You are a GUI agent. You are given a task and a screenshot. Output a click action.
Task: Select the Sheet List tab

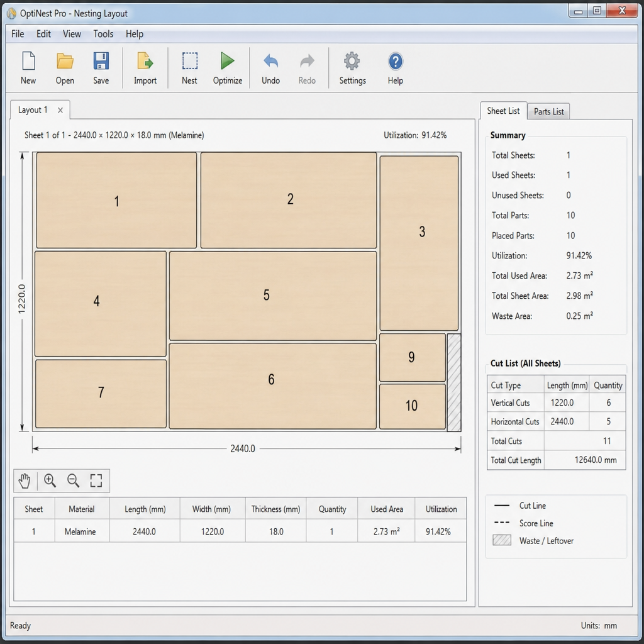[x=503, y=111]
